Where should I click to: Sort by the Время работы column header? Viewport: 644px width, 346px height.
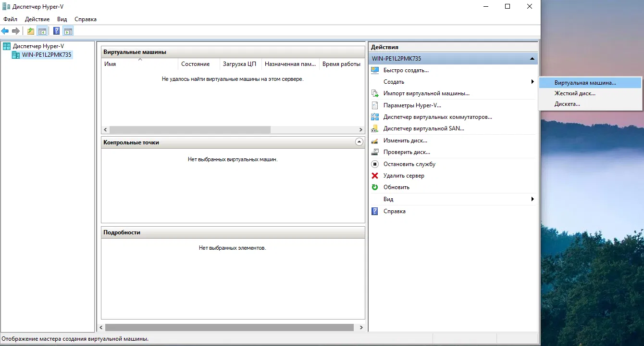(x=342, y=64)
